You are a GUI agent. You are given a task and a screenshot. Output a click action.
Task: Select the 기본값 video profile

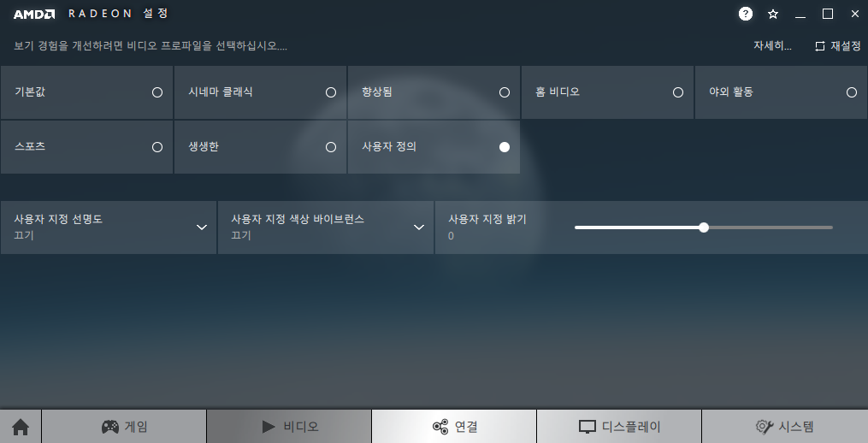point(87,92)
